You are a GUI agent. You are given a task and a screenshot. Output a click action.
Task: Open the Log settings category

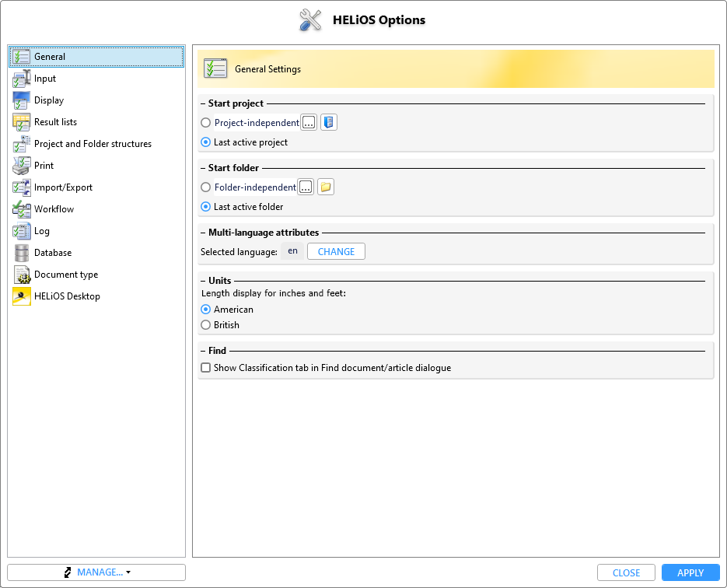click(x=96, y=231)
